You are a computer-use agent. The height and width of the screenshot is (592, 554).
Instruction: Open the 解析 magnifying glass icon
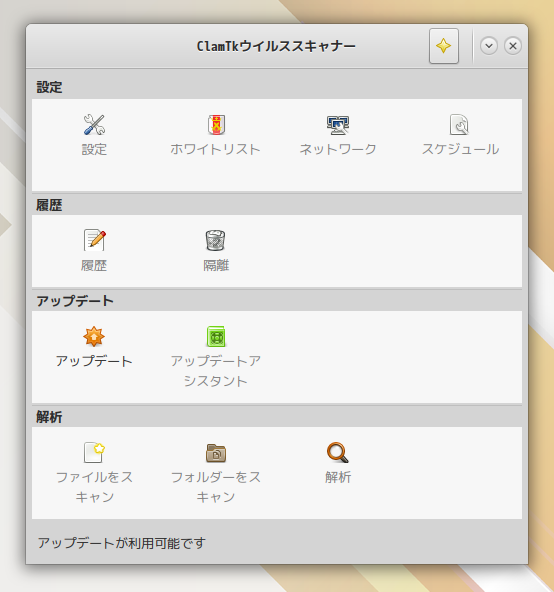tap(338, 452)
